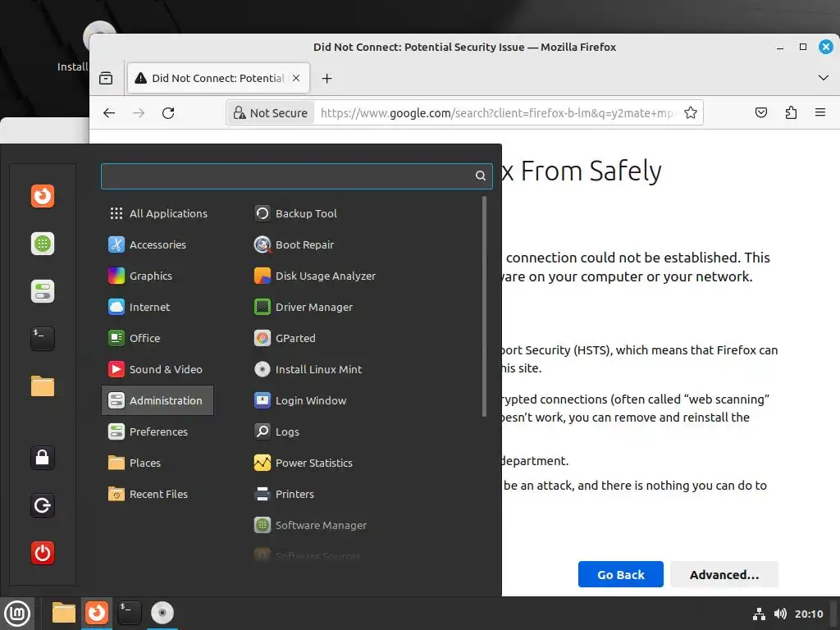Select the Did Not Connect: Potential tab
This screenshot has height=630, width=840.
218,78
